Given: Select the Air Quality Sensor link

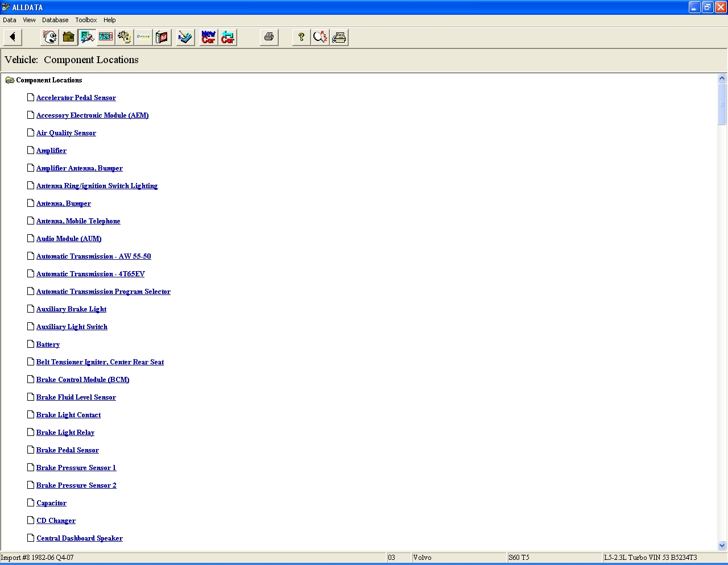Looking at the screenshot, I should (66, 133).
